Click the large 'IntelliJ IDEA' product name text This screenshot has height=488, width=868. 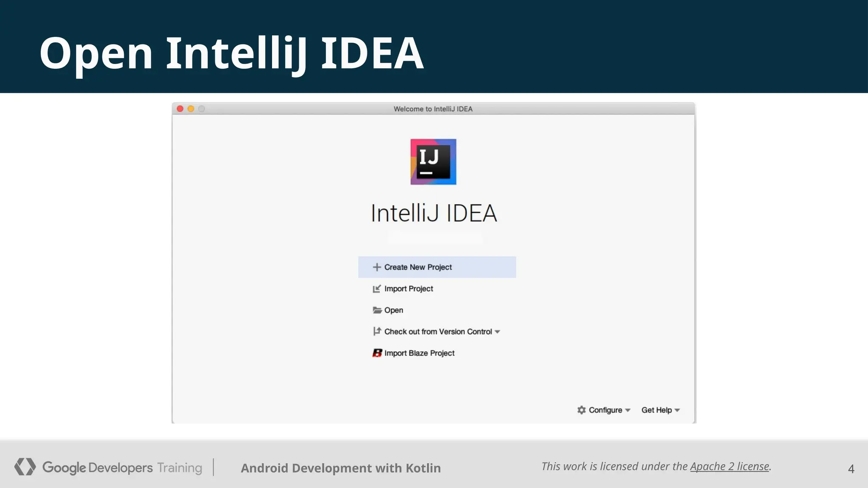(434, 213)
